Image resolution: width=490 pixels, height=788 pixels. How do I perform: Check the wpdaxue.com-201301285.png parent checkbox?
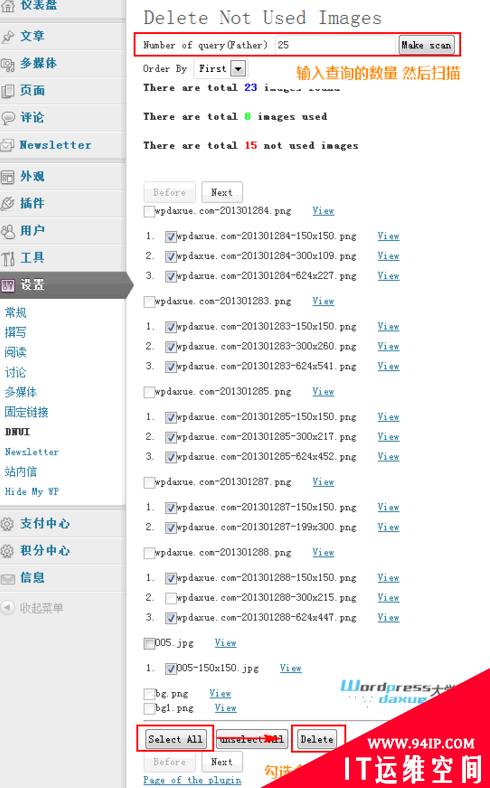(149, 392)
